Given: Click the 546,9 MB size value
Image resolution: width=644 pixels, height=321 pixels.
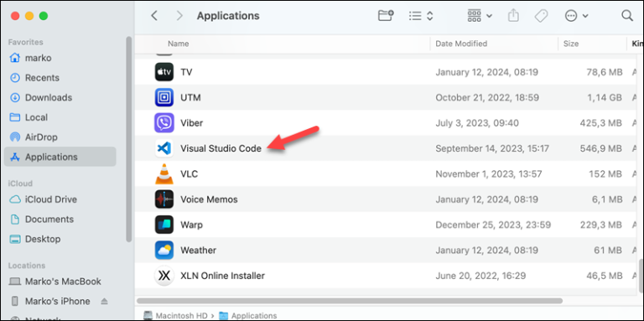Looking at the screenshot, I should (x=601, y=148).
